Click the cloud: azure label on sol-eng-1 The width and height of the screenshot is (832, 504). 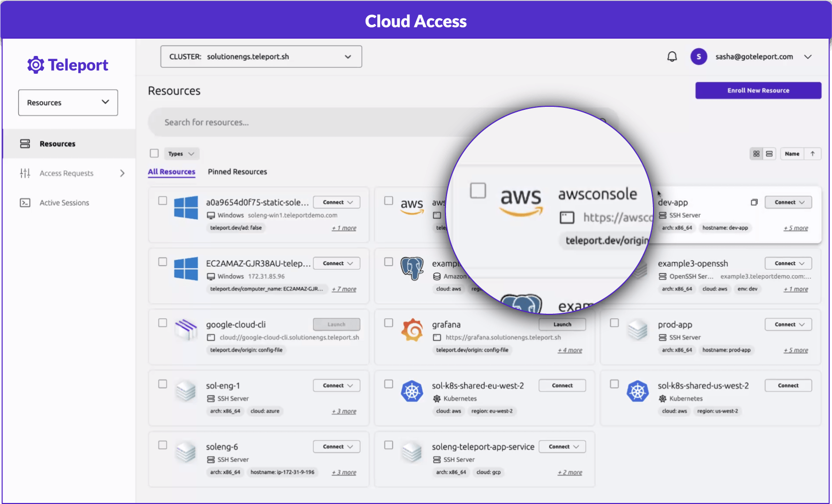[265, 411]
